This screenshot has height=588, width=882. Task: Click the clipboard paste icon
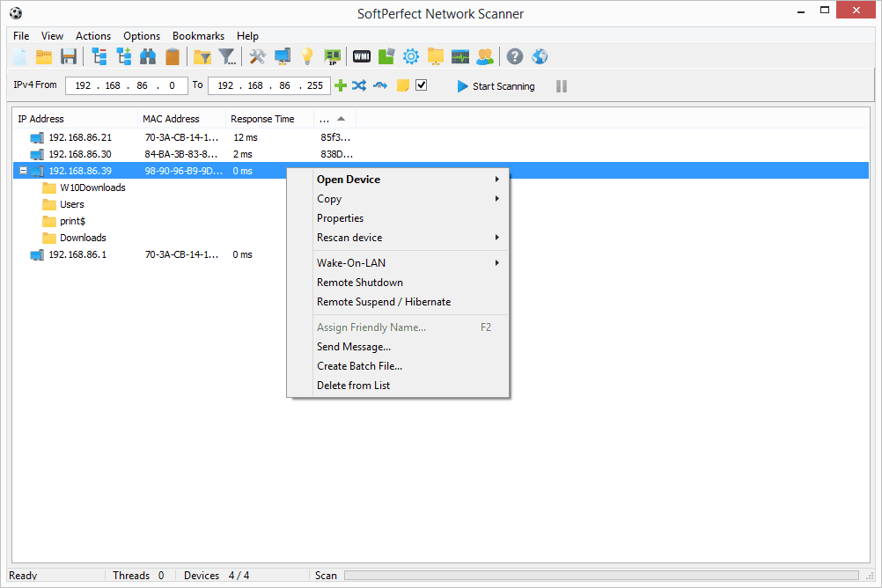click(x=173, y=56)
